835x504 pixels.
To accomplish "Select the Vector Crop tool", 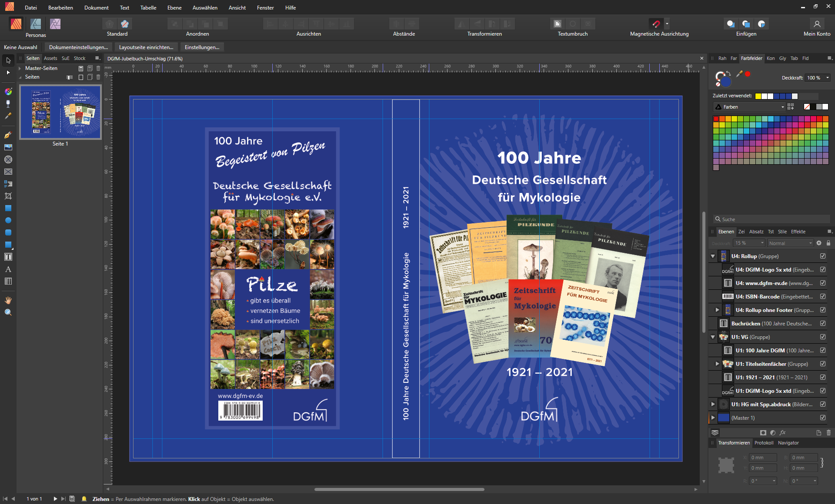I will (x=8, y=196).
